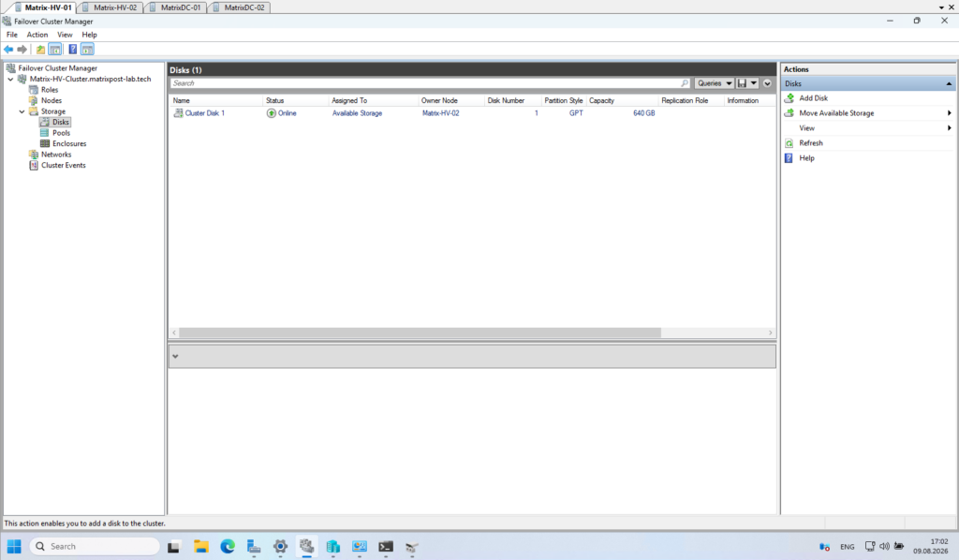Click the 640 GB capacity value
Image resolution: width=959 pixels, height=560 pixels.
pos(643,113)
